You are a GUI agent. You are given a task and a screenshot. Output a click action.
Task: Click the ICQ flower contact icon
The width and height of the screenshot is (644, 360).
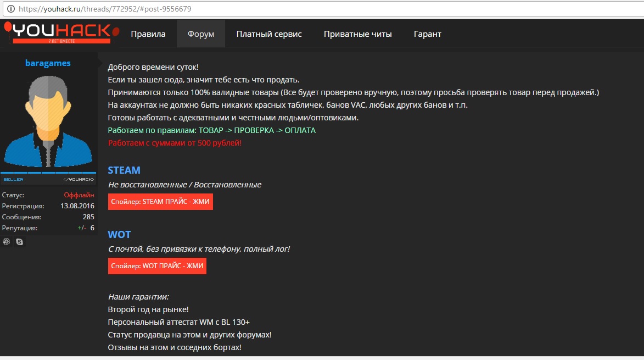pyautogui.click(x=7, y=242)
